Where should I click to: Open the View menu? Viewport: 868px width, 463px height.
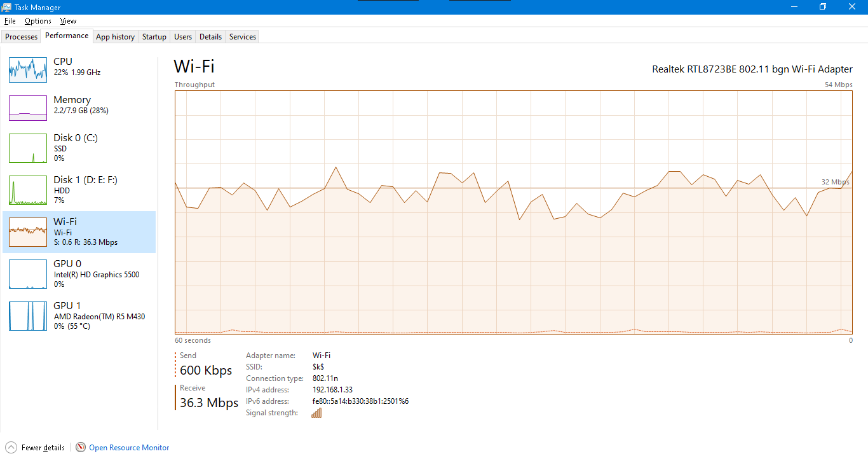tap(68, 21)
